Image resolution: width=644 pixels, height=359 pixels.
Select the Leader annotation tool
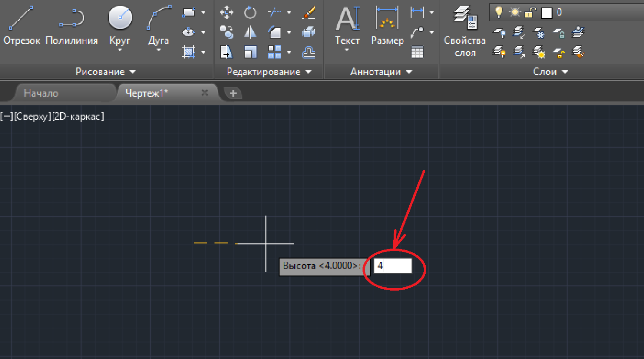[417, 32]
